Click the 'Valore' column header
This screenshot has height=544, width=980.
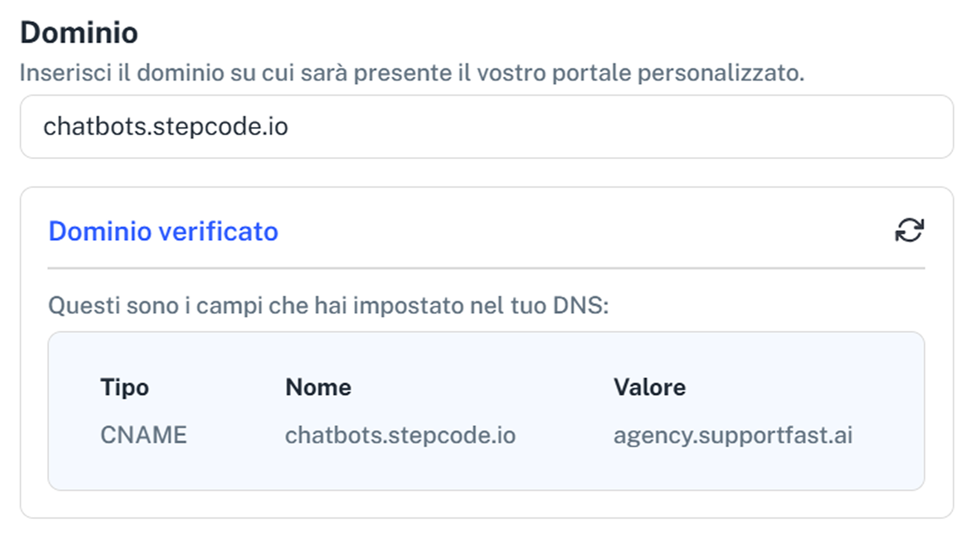pyautogui.click(x=649, y=387)
